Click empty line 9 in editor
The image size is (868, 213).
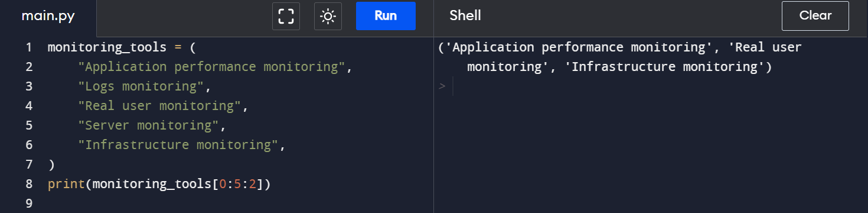click(x=236, y=204)
